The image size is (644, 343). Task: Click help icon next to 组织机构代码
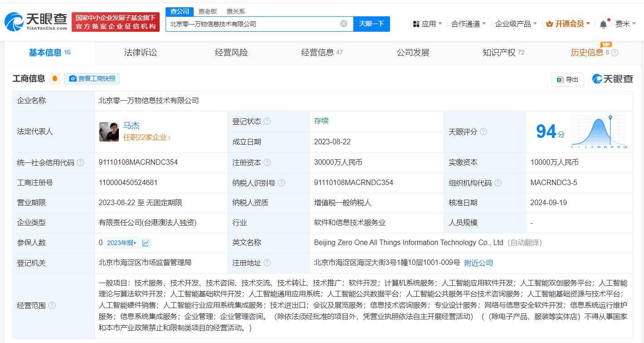(x=498, y=183)
